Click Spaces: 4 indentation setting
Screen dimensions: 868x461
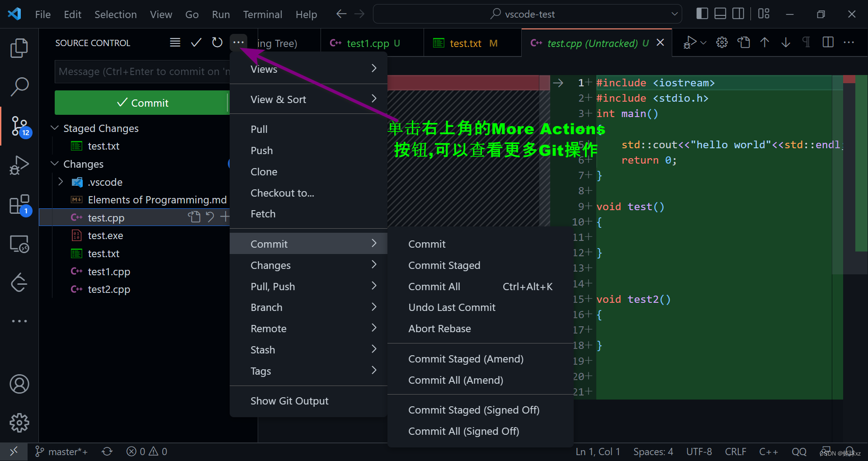[653, 452]
